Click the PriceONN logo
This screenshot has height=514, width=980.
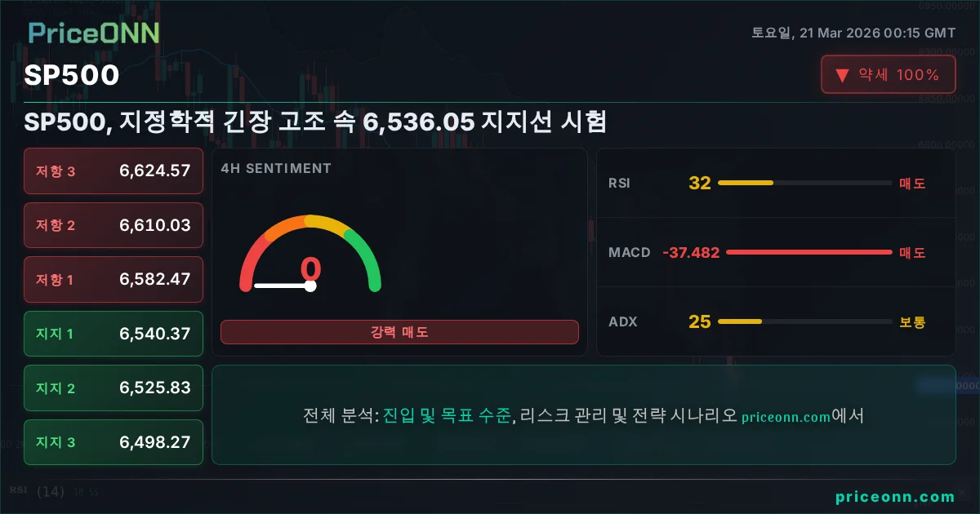94,33
